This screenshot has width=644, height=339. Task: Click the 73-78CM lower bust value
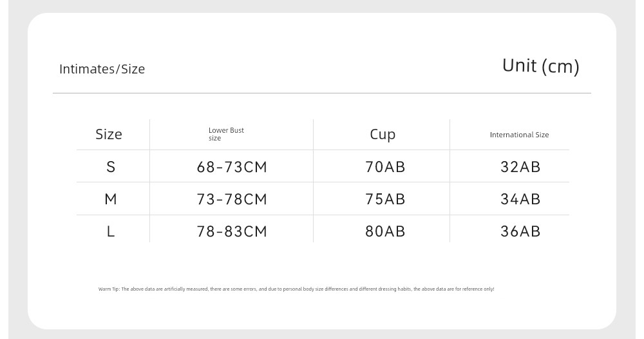[232, 199]
